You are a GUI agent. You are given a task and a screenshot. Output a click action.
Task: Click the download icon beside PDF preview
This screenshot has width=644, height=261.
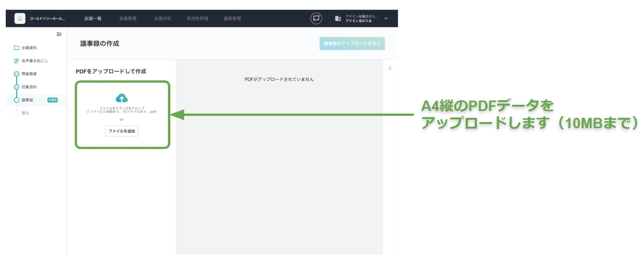click(x=390, y=68)
